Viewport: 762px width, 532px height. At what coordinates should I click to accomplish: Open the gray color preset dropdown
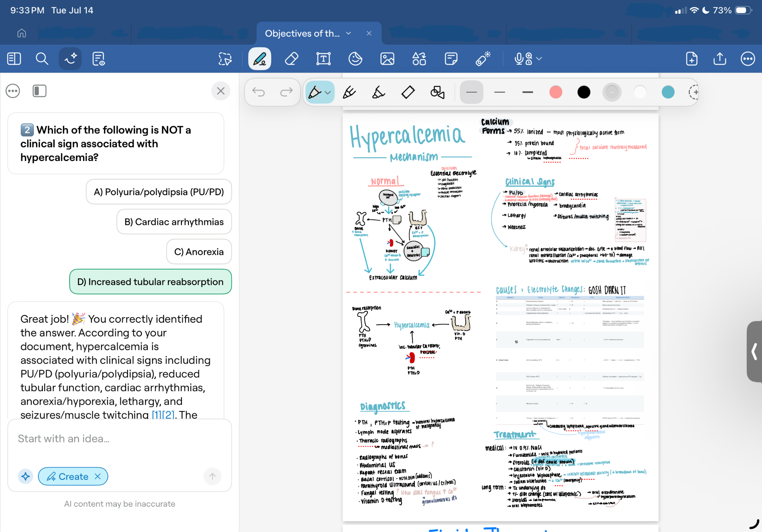click(x=612, y=92)
